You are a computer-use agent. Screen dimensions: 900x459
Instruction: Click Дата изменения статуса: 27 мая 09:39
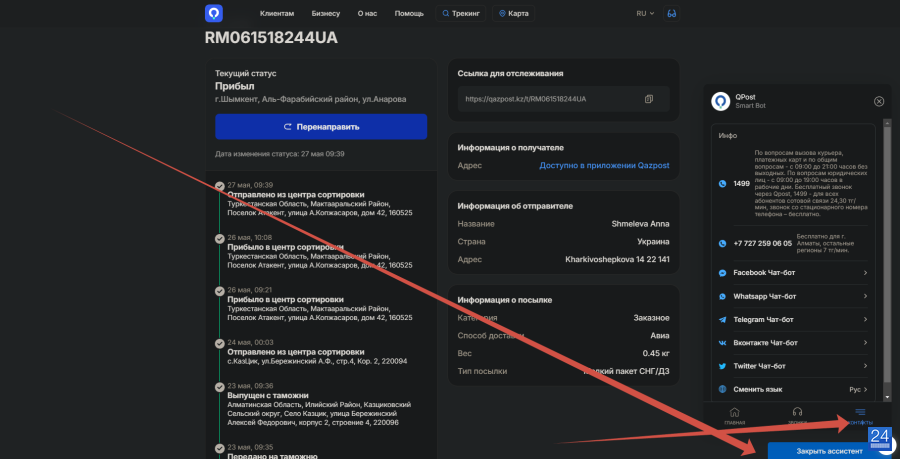tap(280, 154)
